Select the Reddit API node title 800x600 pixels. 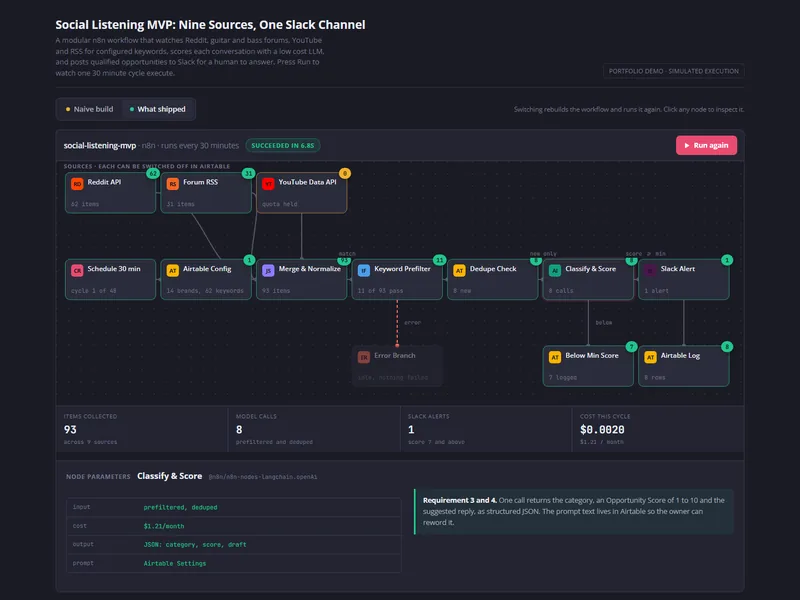(x=104, y=182)
